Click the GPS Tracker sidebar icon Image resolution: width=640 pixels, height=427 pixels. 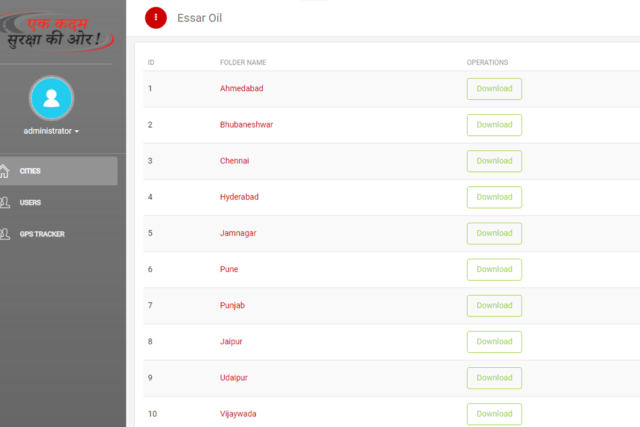pos(5,234)
